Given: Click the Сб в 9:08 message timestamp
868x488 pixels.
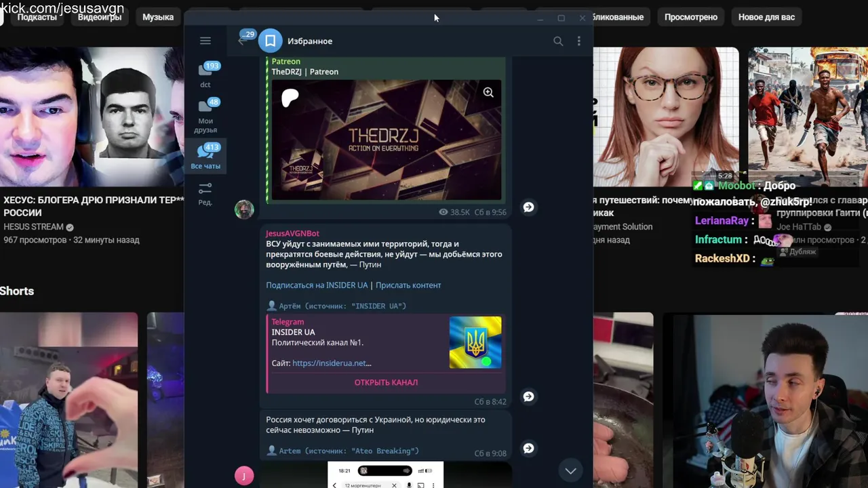Looking at the screenshot, I should (490, 453).
